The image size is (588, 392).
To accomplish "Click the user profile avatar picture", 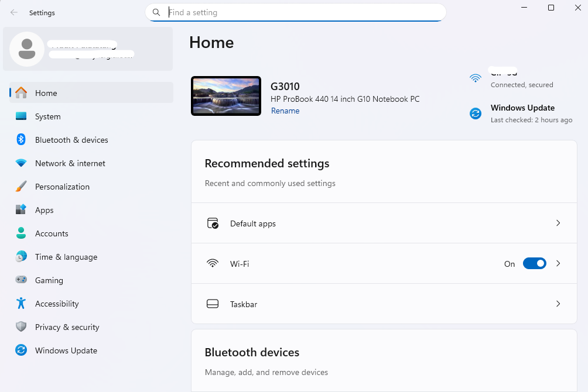I will tap(26, 49).
